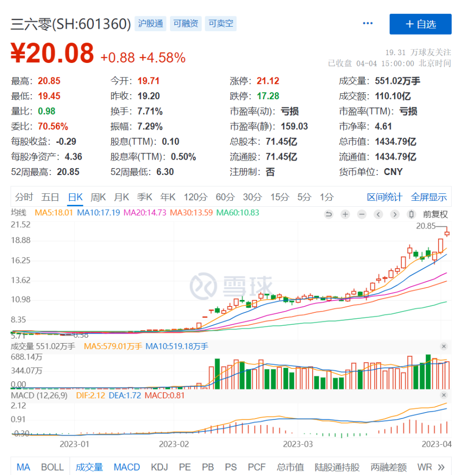Pan chart left with left arrow icon

click(378, 214)
